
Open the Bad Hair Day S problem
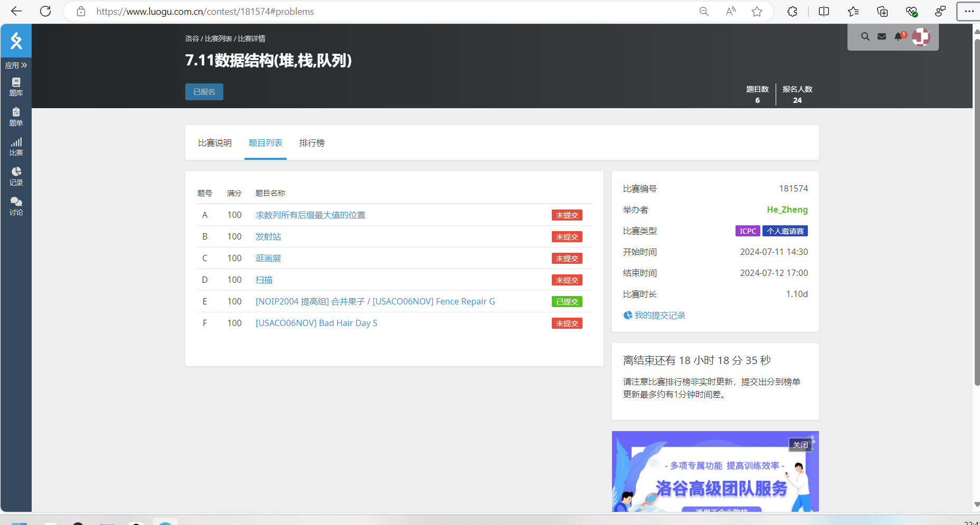click(316, 323)
